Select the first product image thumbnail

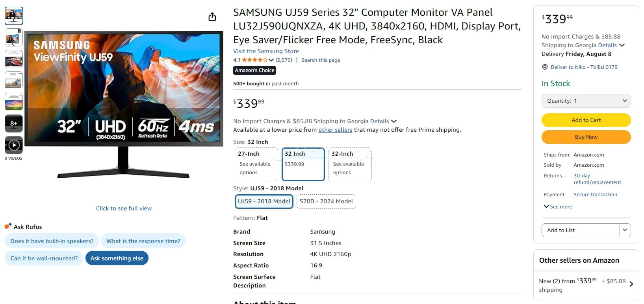tap(14, 16)
